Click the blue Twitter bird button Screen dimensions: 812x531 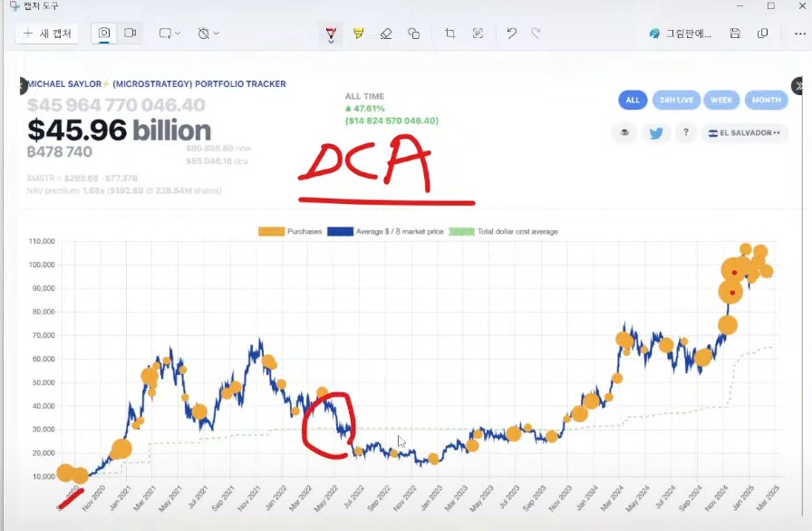point(655,133)
